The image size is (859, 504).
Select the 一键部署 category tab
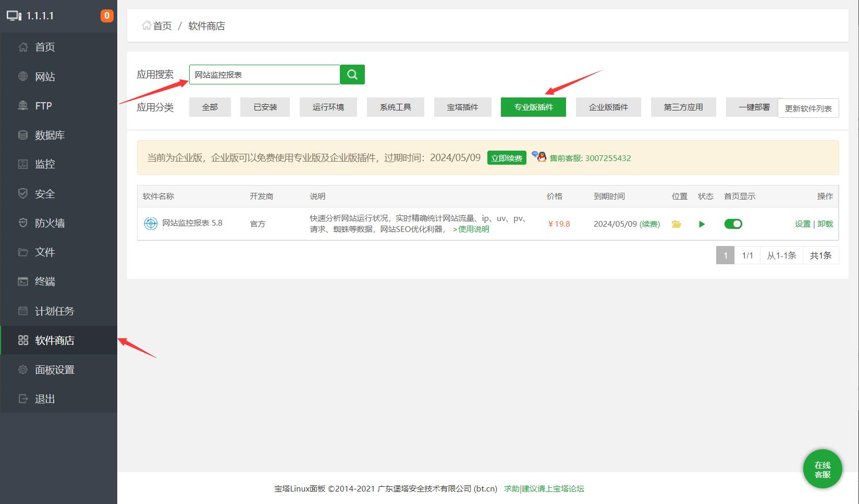(x=754, y=107)
